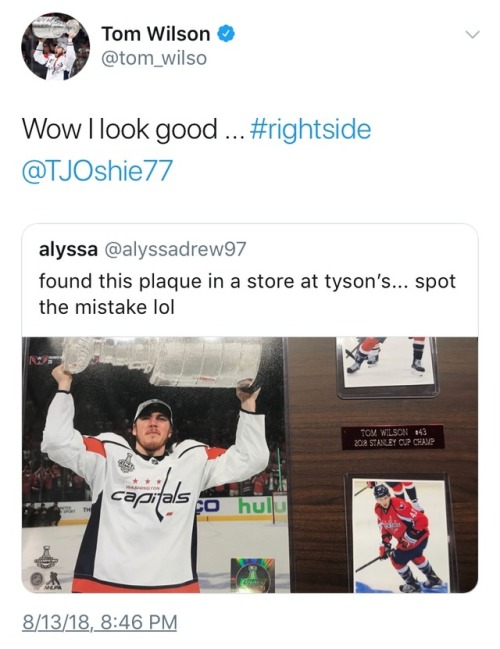Image resolution: width=500 pixels, height=649 pixels.
Task: Click the Tom Wilson #43 nameplate
Action: (393, 437)
